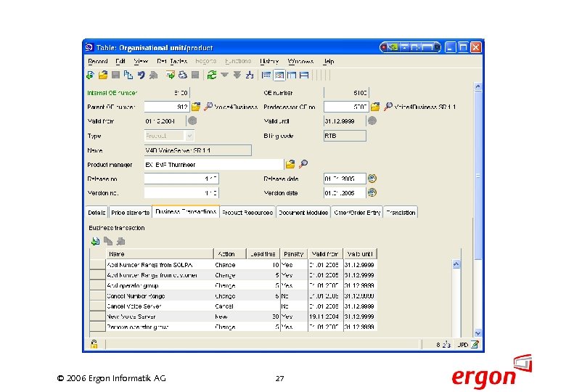Image resolution: width=566 pixels, height=392 pixels.
Task: Open the Windows menu
Action: click(300, 62)
